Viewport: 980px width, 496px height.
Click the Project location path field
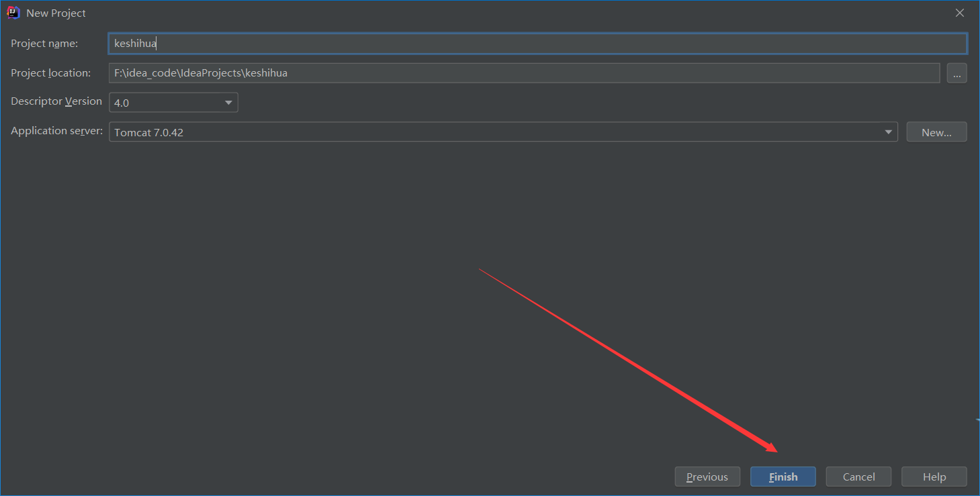470,72
